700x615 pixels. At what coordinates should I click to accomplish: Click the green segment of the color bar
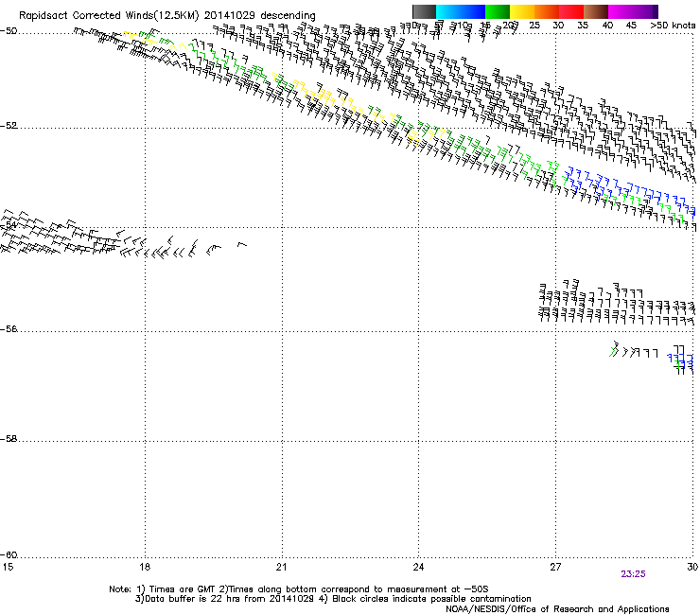click(498, 11)
